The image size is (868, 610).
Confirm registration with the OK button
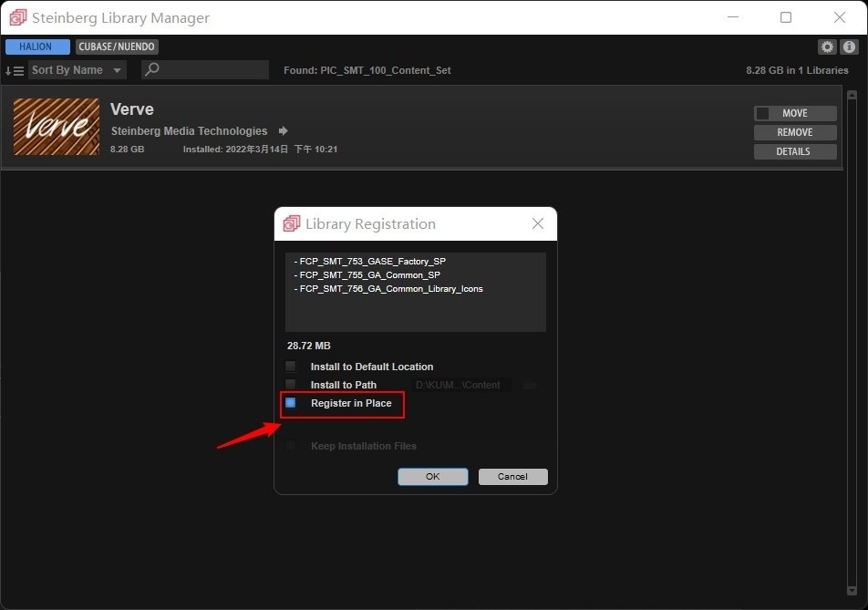click(x=433, y=477)
